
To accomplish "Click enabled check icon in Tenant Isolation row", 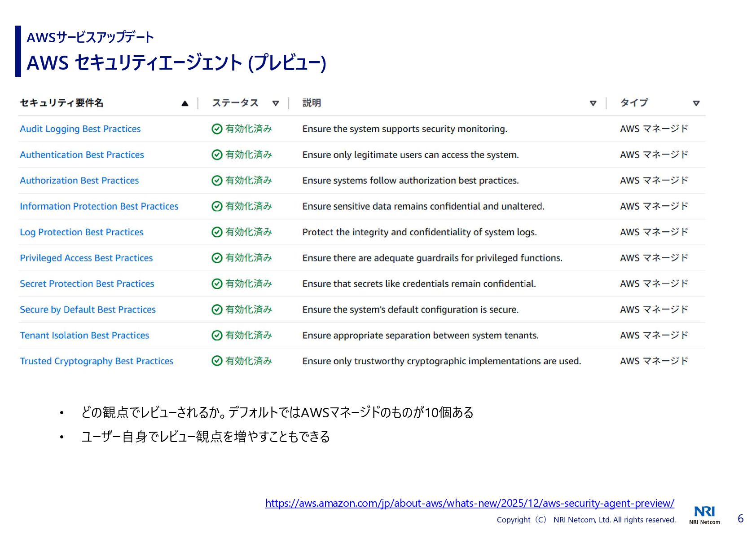I will pos(217,336).
